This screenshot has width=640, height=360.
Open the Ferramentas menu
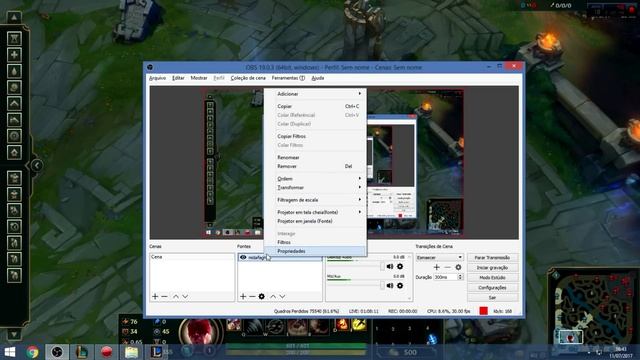288,78
